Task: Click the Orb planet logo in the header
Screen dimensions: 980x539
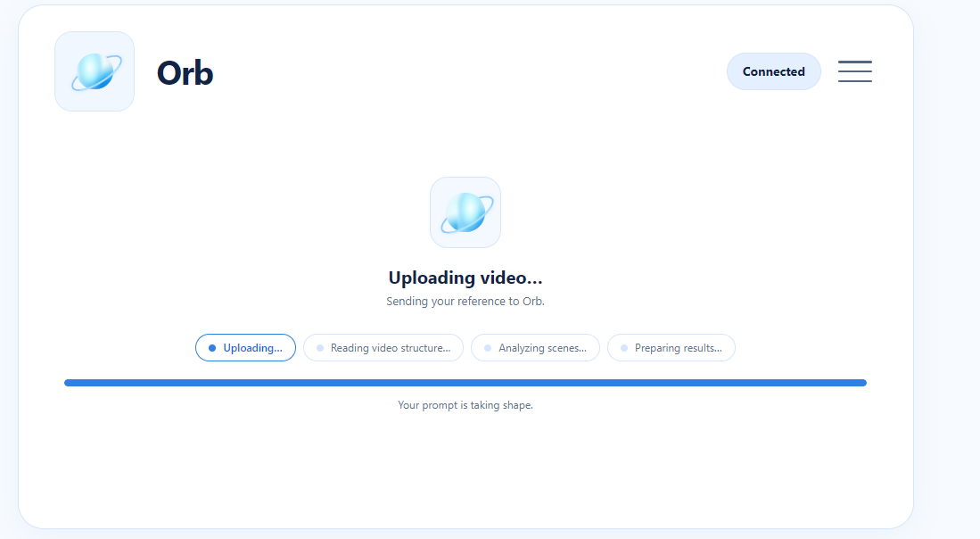Action: tap(95, 71)
